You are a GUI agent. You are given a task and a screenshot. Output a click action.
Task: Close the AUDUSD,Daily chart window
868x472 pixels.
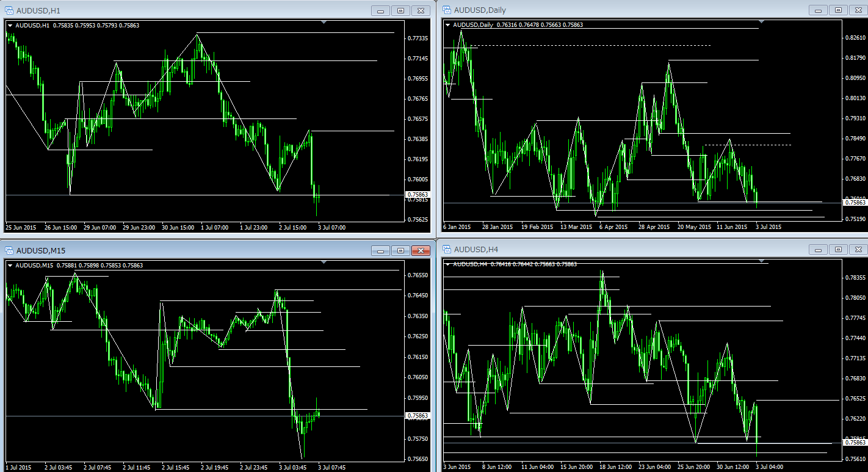(x=857, y=10)
